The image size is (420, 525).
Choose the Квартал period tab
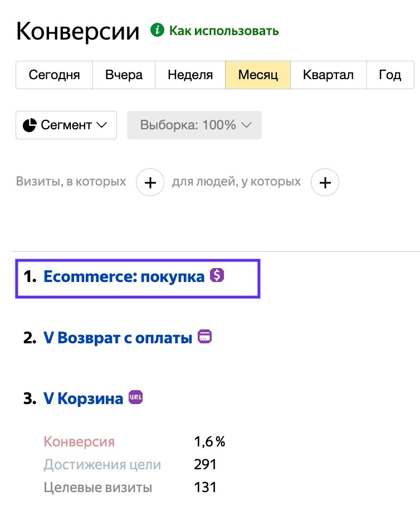tap(328, 75)
